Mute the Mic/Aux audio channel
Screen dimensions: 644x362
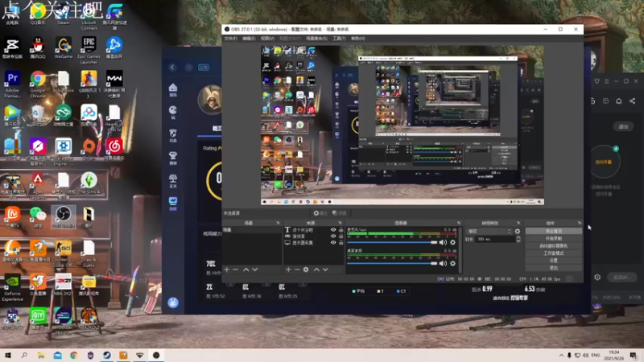[x=443, y=242]
